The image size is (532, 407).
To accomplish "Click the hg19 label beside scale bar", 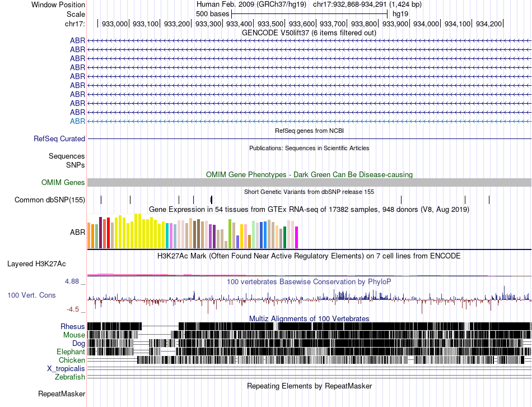I will (400, 14).
